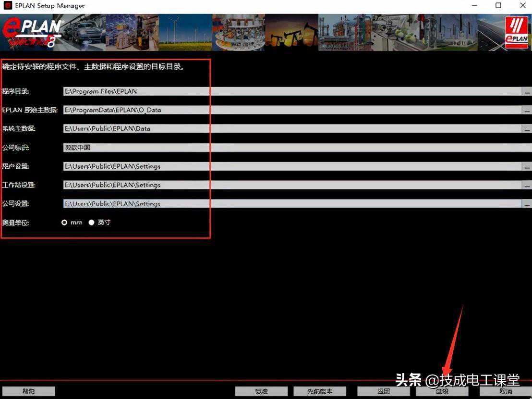
Task: Select 英寸 (inch) as measurement unit
Action: (92, 223)
